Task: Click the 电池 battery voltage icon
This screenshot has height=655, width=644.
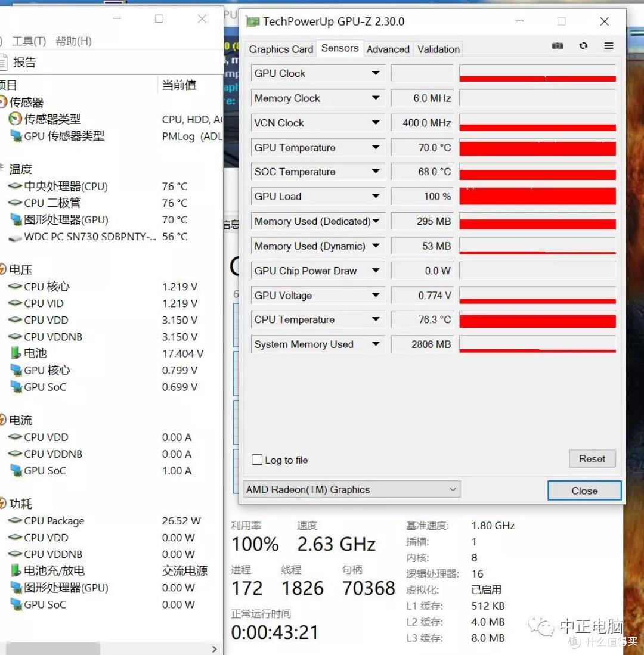Action: (x=16, y=353)
